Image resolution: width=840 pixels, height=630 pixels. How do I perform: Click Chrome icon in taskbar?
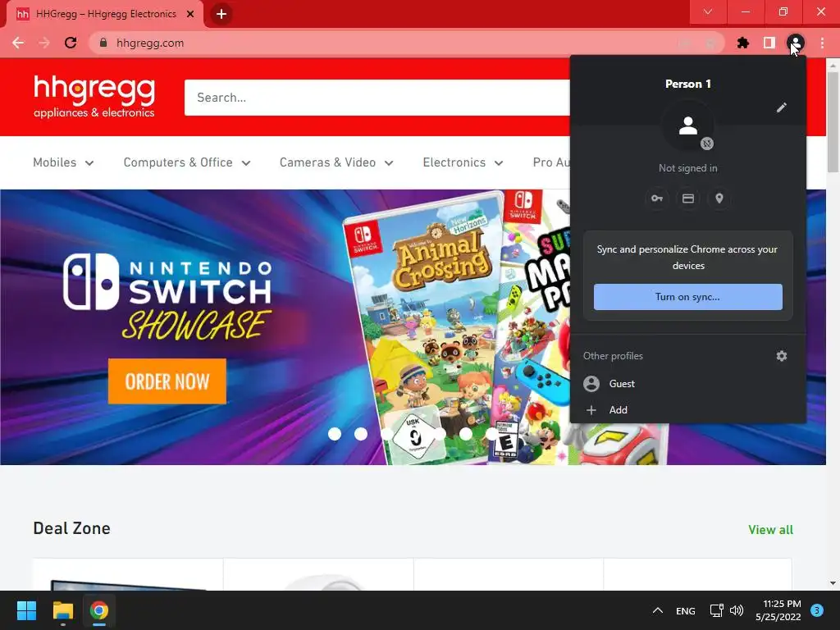pyautogui.click(x=98, y=610)
